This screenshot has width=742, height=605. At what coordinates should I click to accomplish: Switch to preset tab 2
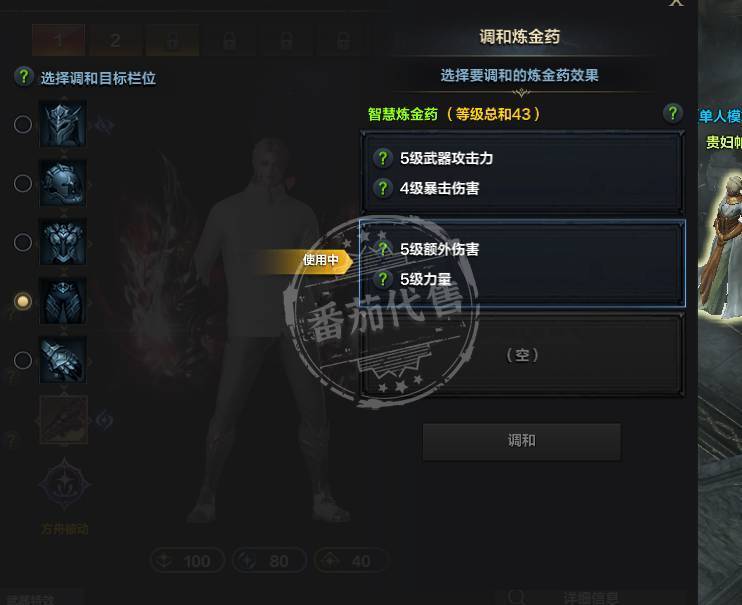(x=115, y=40)
